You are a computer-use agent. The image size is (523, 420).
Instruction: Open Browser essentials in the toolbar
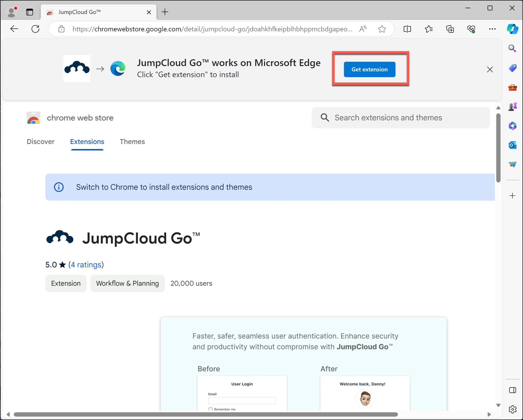[x=471, y=29]
